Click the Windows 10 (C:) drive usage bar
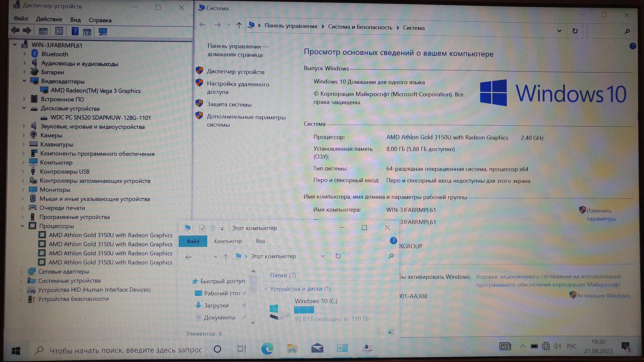 coord(340,310)
